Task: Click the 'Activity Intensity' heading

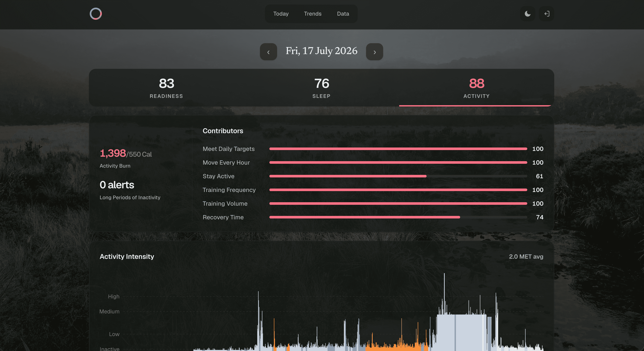Action: coord(127,257)
